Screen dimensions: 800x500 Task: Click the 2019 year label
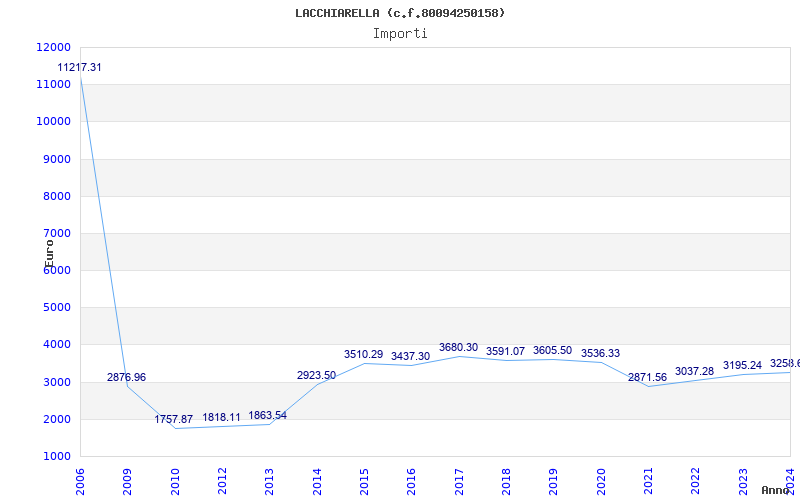pos(554,481)
